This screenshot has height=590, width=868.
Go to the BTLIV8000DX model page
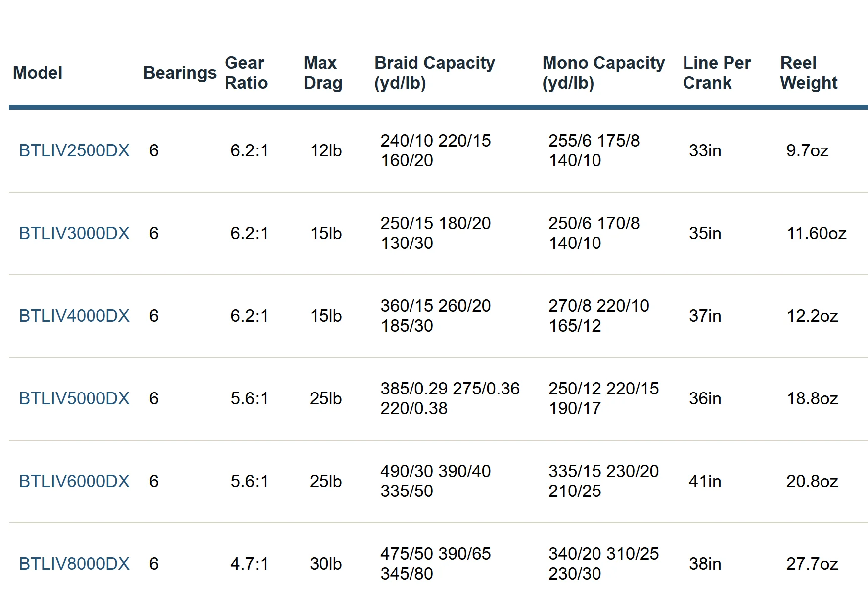tap(74, 564)
